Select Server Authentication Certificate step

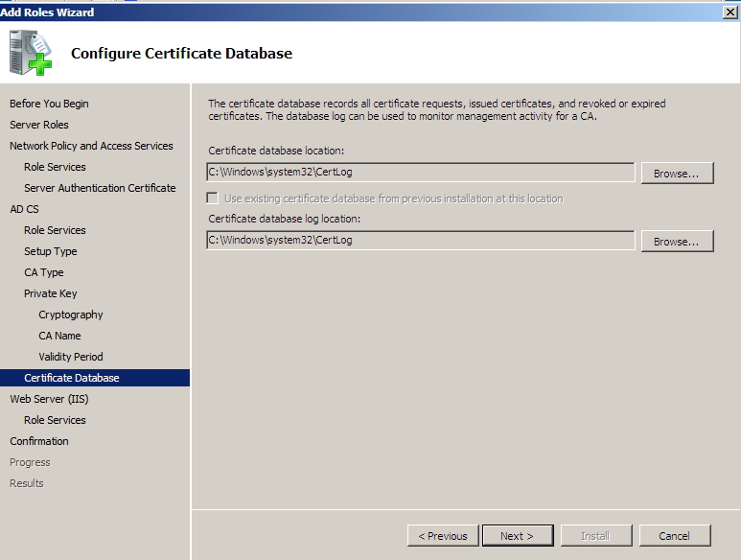100,188
